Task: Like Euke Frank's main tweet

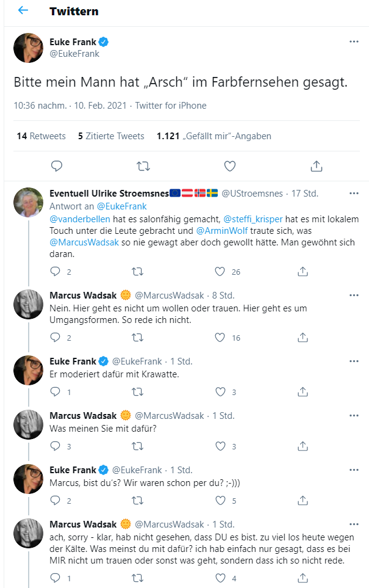Action: (x=230, y=165)
